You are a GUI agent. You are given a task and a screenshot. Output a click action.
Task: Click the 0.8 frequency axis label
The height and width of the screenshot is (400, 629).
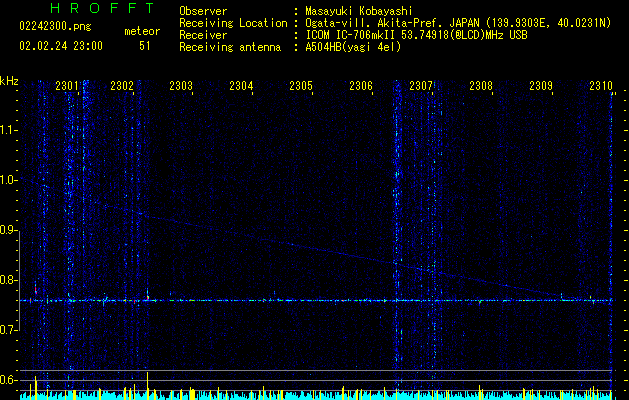pyautogui.click(x=9, y=280)
